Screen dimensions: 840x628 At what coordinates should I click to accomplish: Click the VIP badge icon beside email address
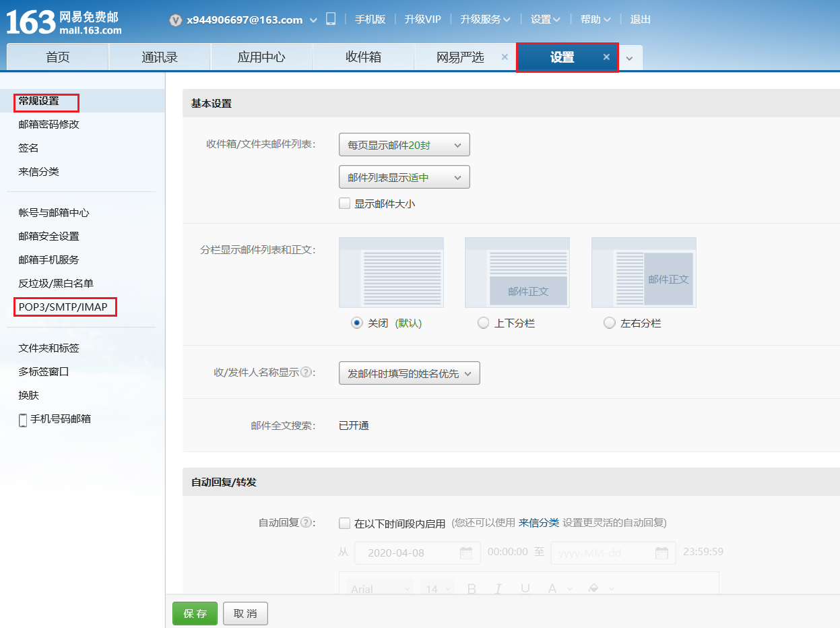click(x=176, y=20)
